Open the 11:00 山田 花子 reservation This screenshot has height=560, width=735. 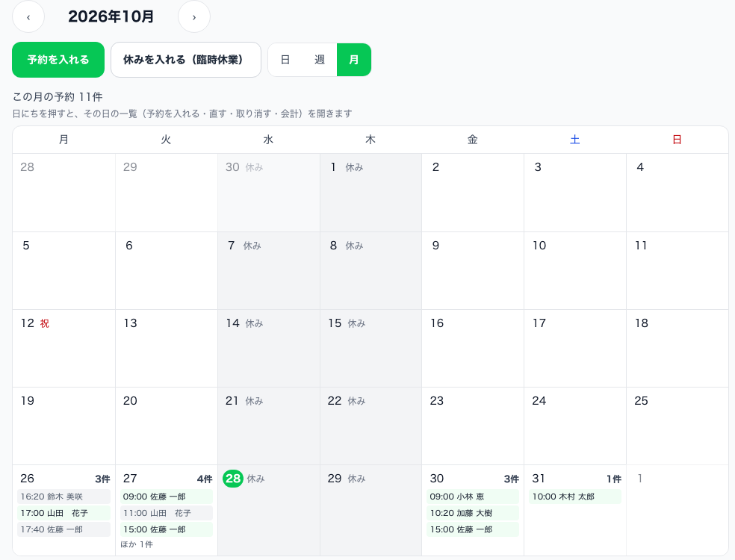pyautogui.click(x=167, y=513)
